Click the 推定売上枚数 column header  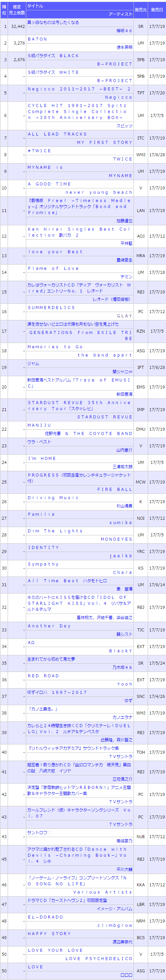click(x=17, y=10)
